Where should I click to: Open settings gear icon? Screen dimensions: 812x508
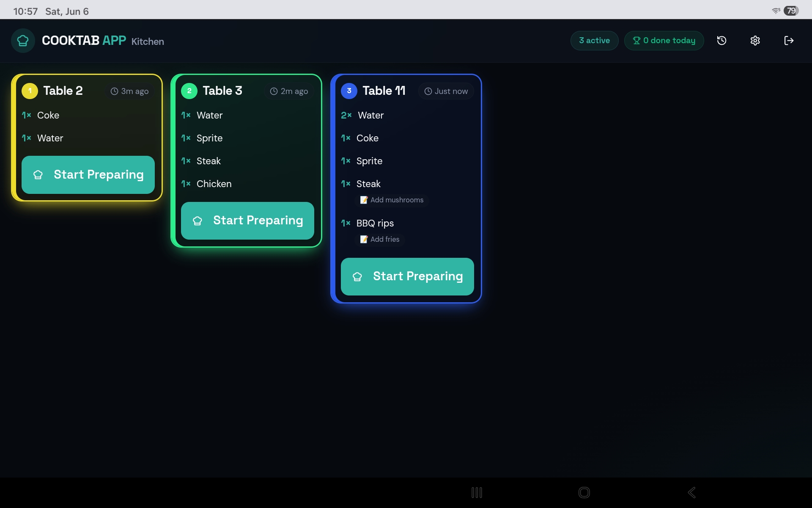(x=755, y=41)
